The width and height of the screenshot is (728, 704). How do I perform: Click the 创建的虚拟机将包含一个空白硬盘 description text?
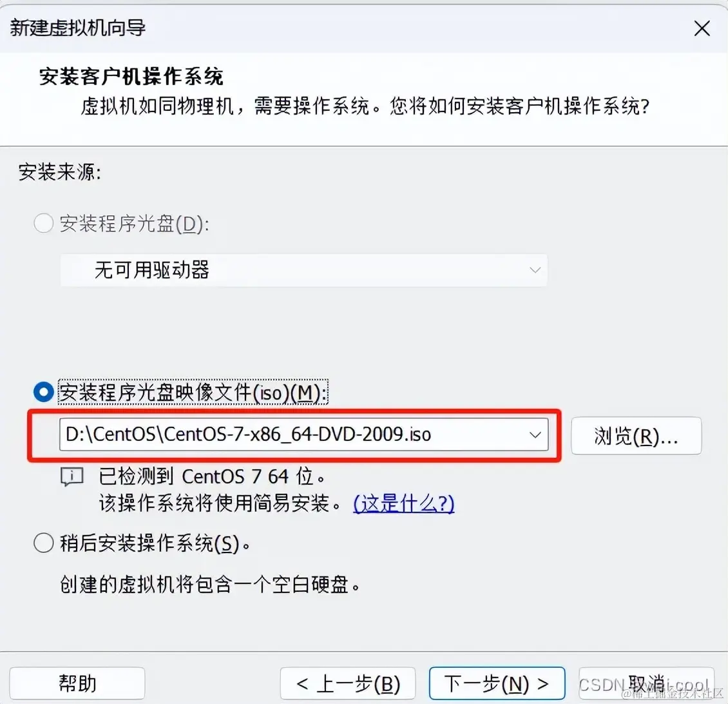(x=210, y=584)
